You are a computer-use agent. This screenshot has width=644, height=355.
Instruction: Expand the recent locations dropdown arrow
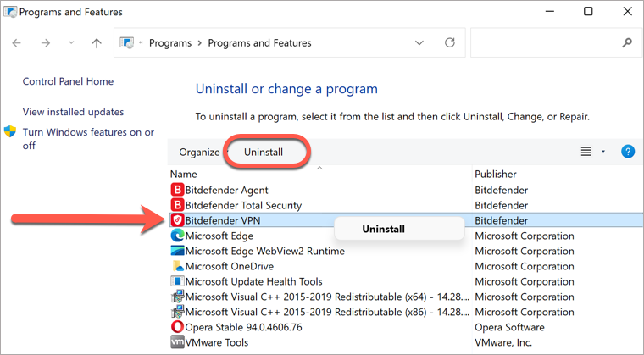coord(71,42)
